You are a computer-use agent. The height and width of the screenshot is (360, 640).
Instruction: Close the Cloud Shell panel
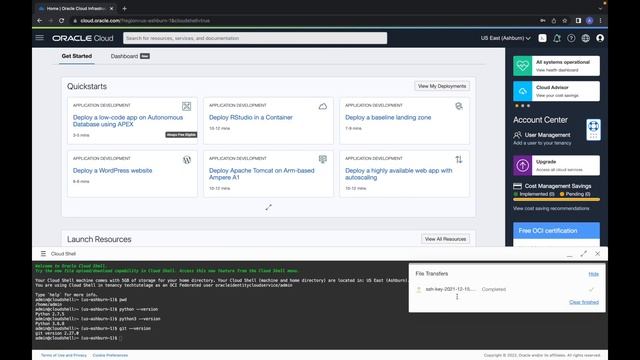click(598, 254)
